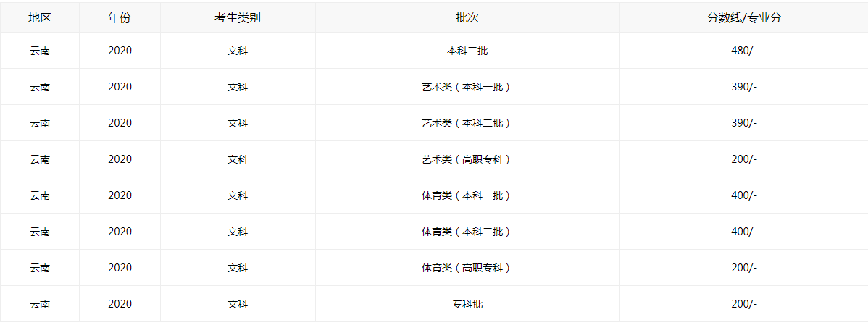Click the 批次 column header
The width and height of the screenshot is (868, 325).
click(x=467, y=18)
